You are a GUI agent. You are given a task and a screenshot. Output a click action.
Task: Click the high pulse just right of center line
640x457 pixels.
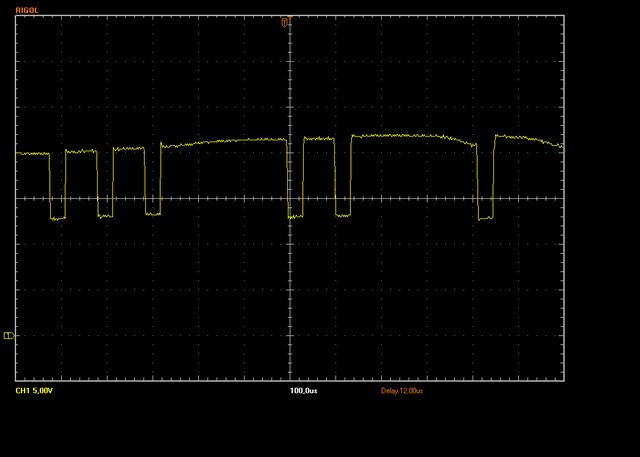coord(319,139)
